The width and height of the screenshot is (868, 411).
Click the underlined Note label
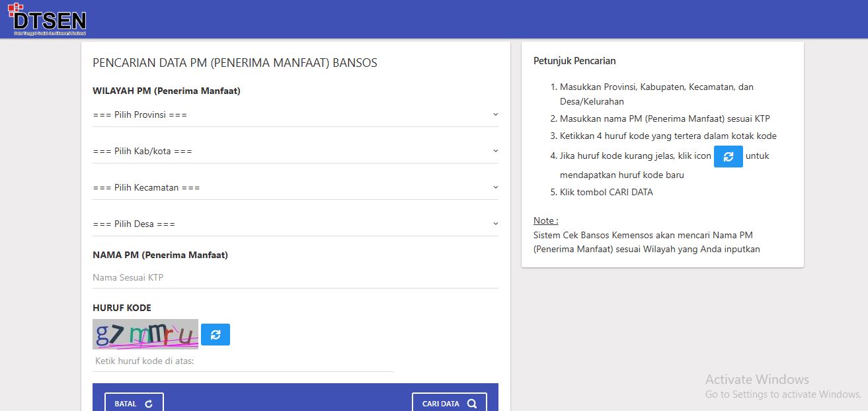tap(545, 220)
